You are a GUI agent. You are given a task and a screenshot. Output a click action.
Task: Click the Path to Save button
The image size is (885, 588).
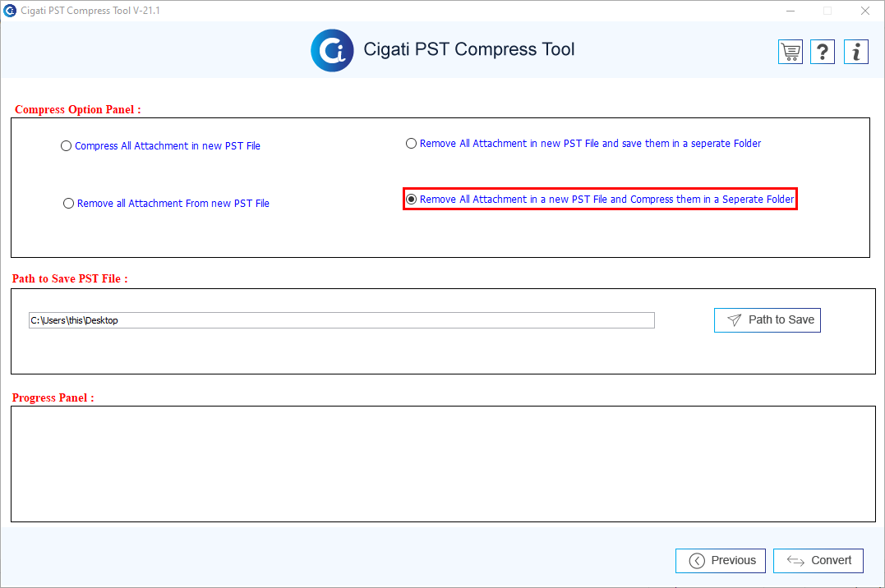coord(767,320)
